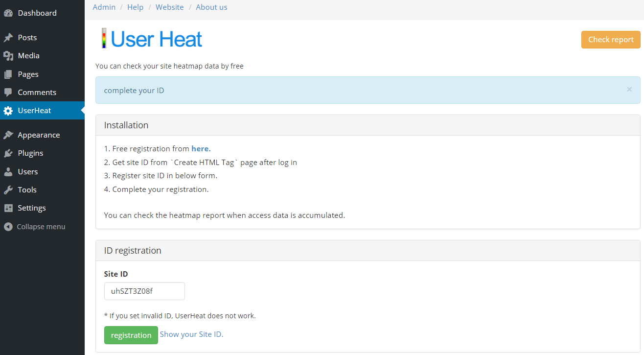Click the ID registration panel heading
644x355 pixels.
[x=133, y=251]
